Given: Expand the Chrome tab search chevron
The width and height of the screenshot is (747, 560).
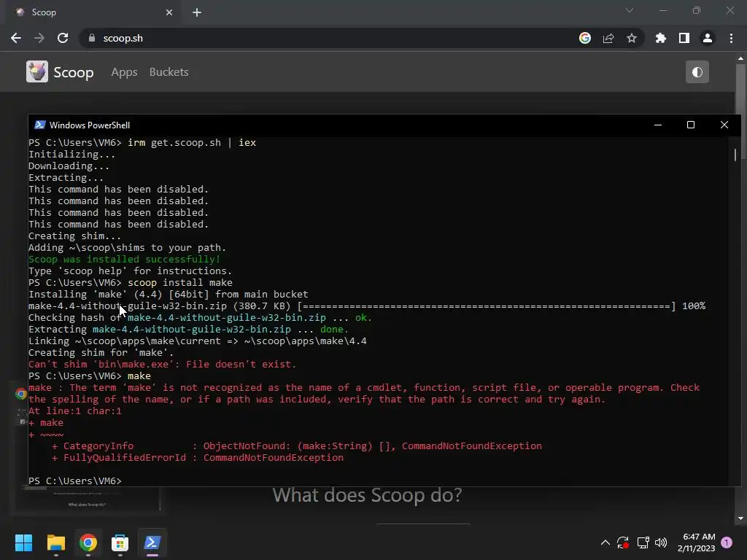Looking at the screenshot, I should [630, 10].
